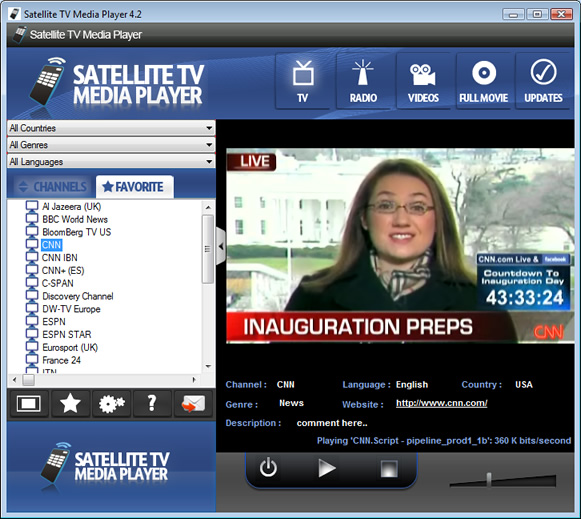Screen dimensions: 581x519
Task: Toggle full screen view rectangle icon
Action: (29, 403)
